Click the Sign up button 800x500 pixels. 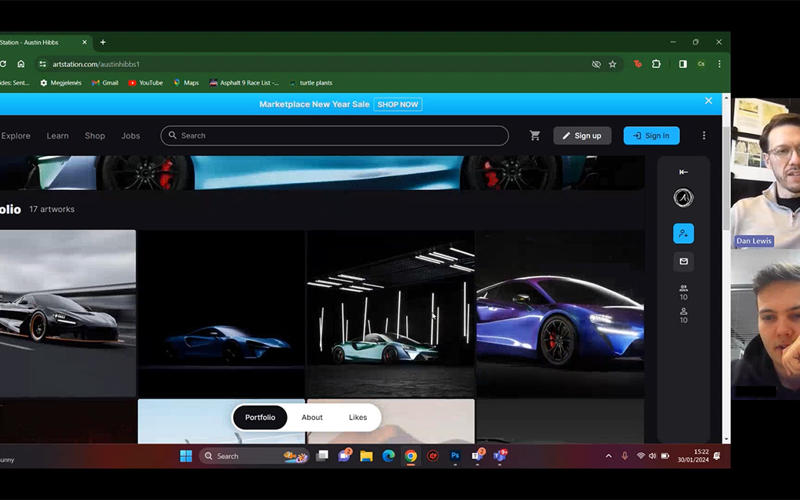coord(582,136)
